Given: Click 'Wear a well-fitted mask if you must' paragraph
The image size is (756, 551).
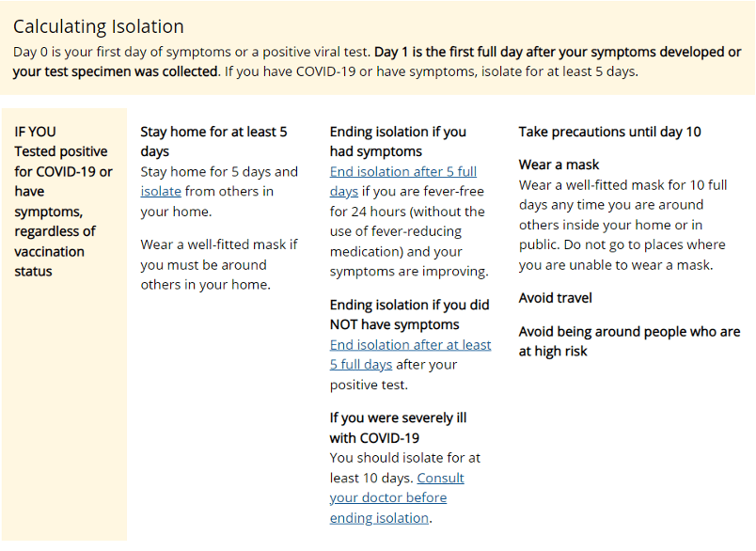Looking at the screenshot, I should pos(219,264).
